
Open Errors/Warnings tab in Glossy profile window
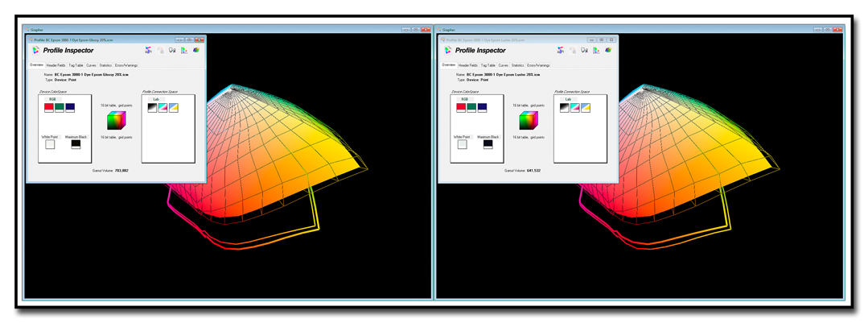[125, 65]
